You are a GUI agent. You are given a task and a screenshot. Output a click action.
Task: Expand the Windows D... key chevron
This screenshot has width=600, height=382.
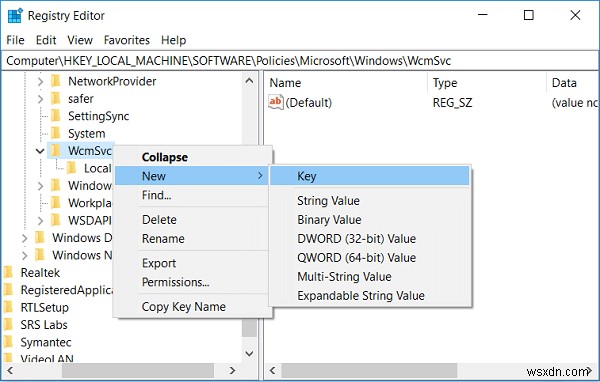(24, 238)
